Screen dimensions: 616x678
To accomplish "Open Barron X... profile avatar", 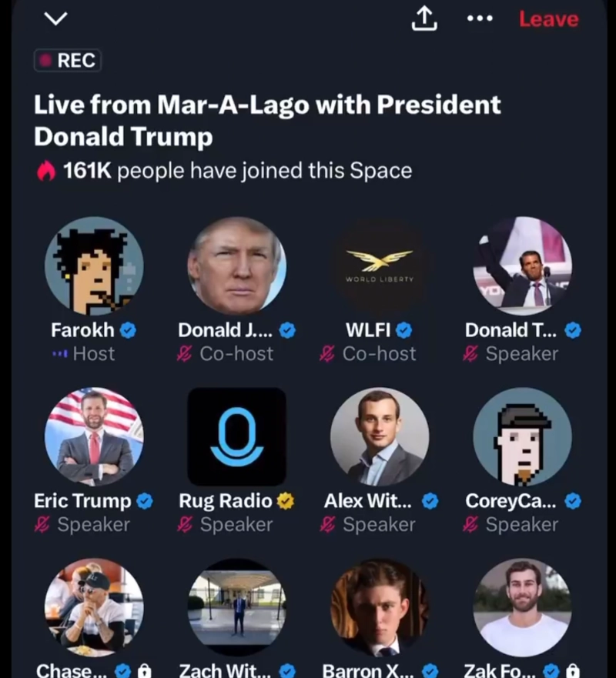I will [379, 607].
